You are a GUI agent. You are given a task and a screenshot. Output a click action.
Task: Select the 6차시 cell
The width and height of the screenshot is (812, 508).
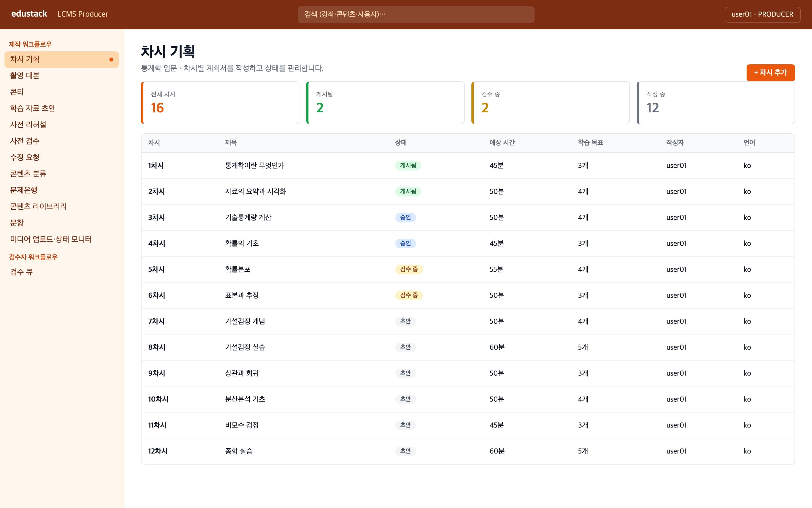click(157, 295)
